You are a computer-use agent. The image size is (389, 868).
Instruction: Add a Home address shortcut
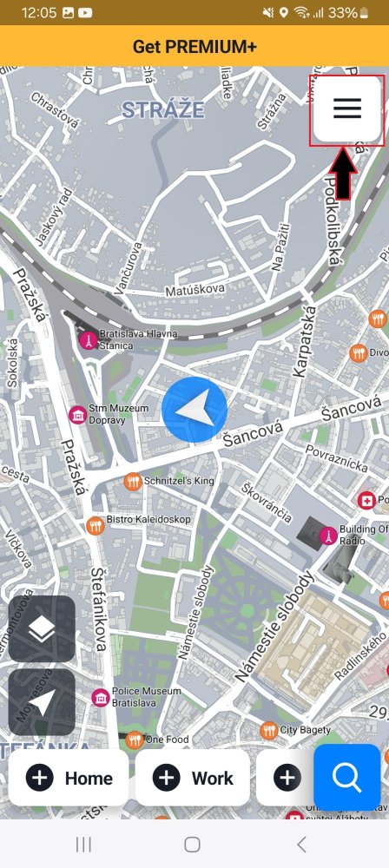pos(69,778)
